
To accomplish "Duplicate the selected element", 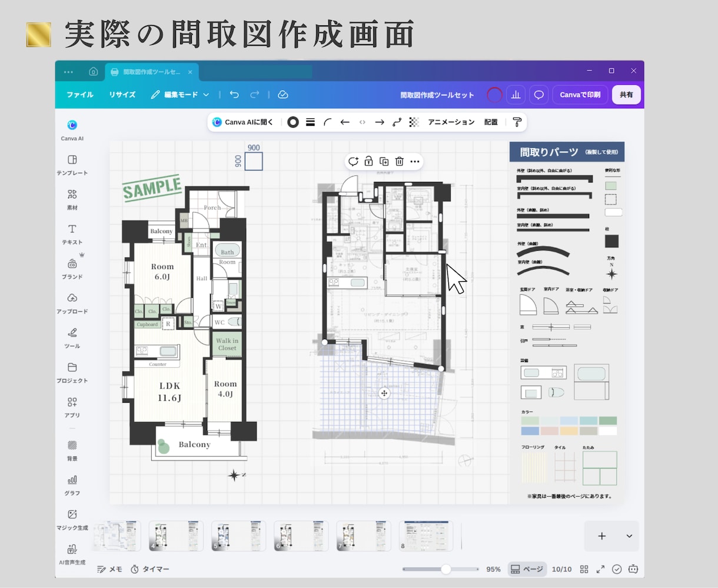I will click(384, 161).
